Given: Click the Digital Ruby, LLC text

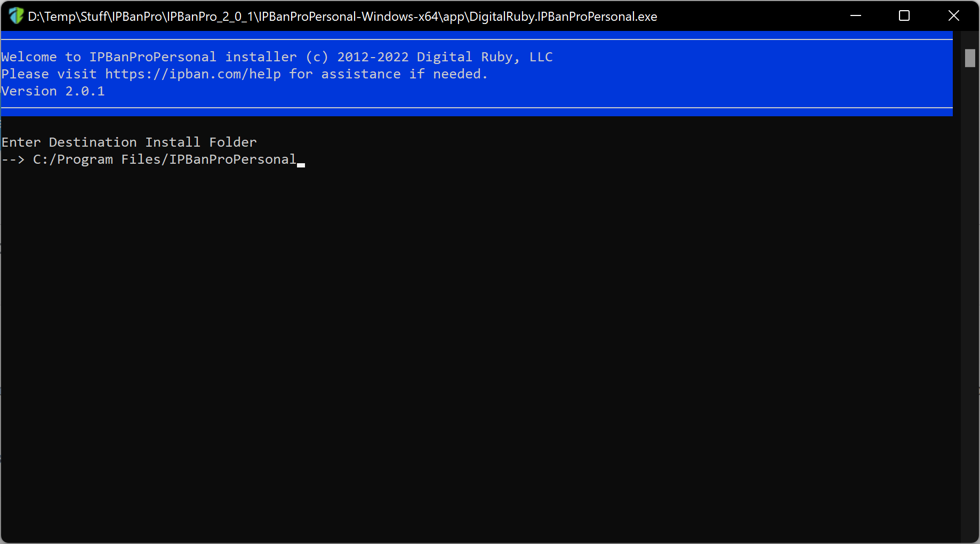Looking at the screenshot, I should click(x=485, y=57).
